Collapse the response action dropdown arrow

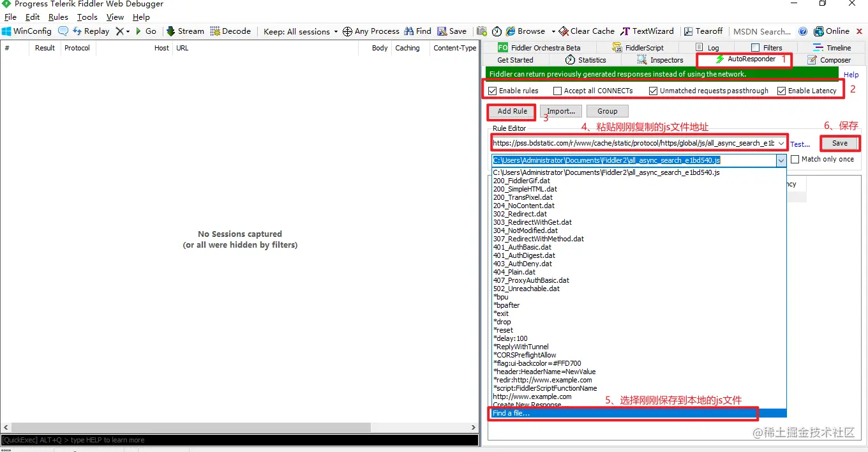click(781, 160)
